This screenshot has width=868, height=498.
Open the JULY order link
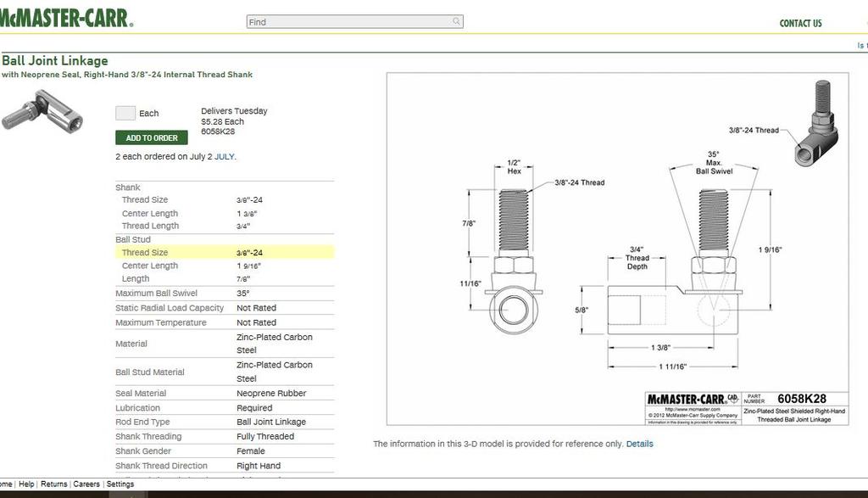click(224, 157)
